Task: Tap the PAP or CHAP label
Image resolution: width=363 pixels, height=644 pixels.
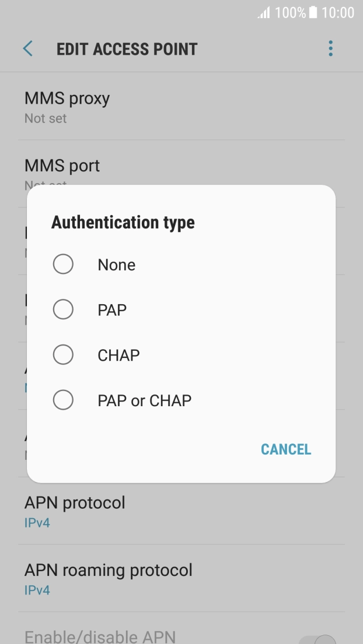Action: pyautogui.click(x=145, y=401)
